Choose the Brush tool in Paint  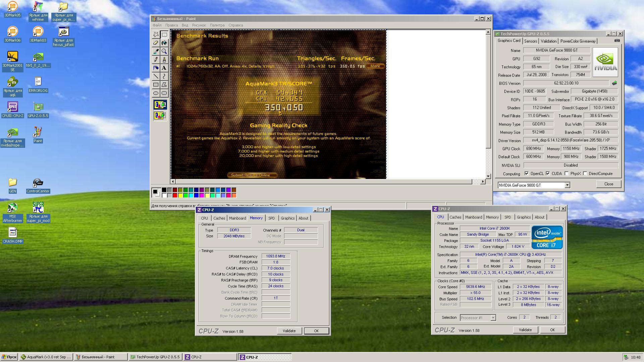pos(164,59)
